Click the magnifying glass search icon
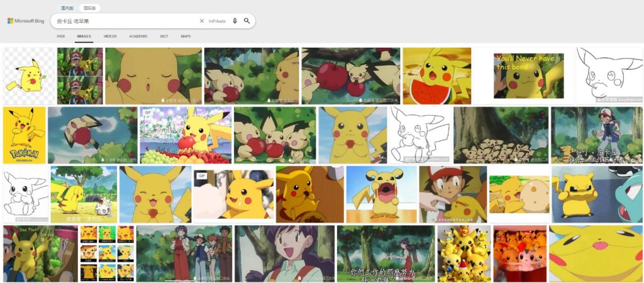 [x=247, y=21]
